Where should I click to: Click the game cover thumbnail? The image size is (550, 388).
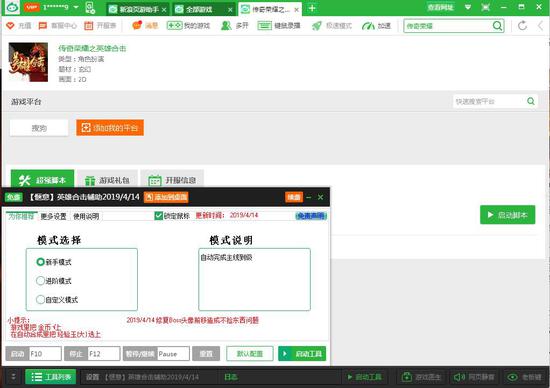coord(28,62)
